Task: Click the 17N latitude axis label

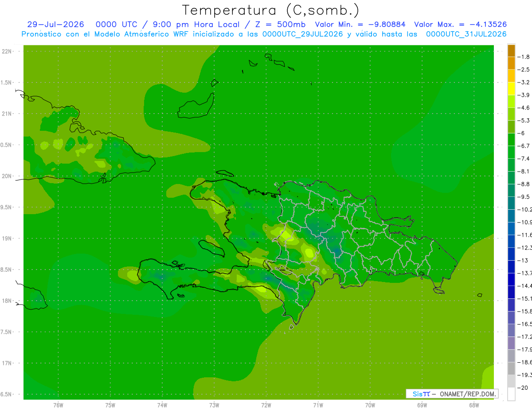Action: tap(7, 363)
